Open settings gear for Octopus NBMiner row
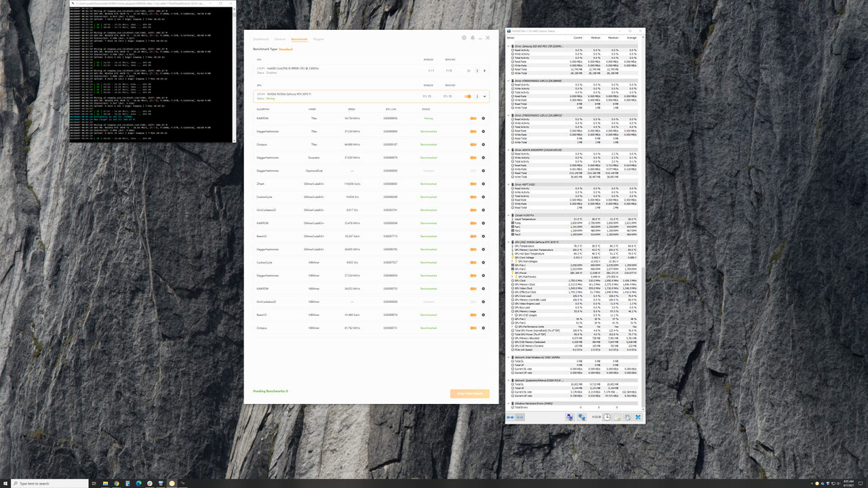Image resolution: width=868 pixels, height=488 pixels. (484, 328)
